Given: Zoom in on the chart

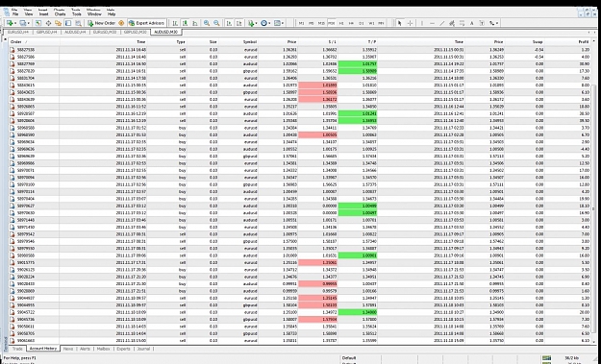Looking at the screenshot, I should pos(207,23).
